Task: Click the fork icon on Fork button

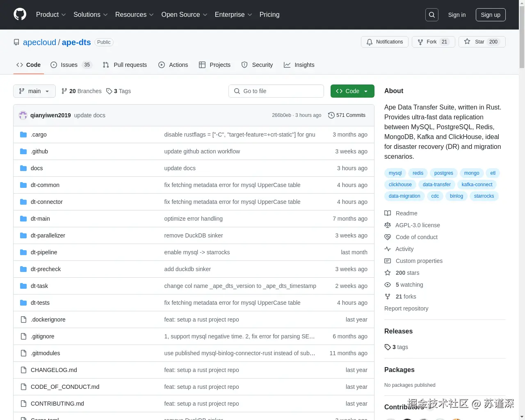Action: [x=420, y=41]
